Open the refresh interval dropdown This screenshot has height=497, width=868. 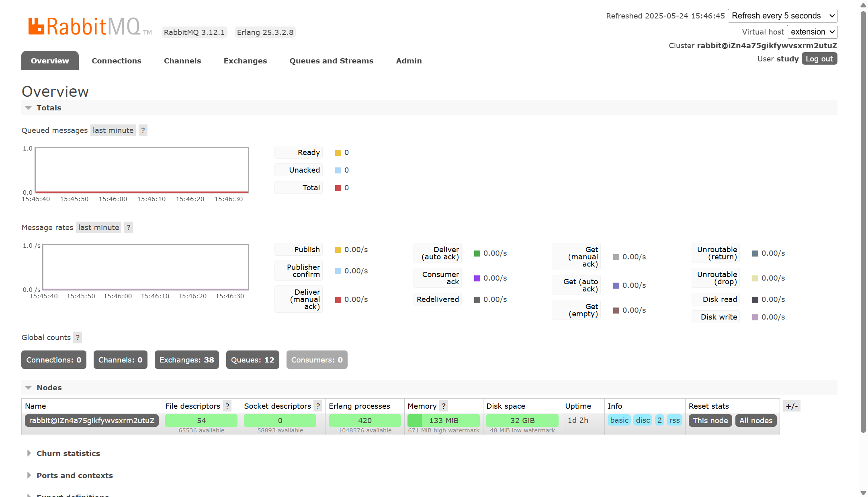click(782, 16)
